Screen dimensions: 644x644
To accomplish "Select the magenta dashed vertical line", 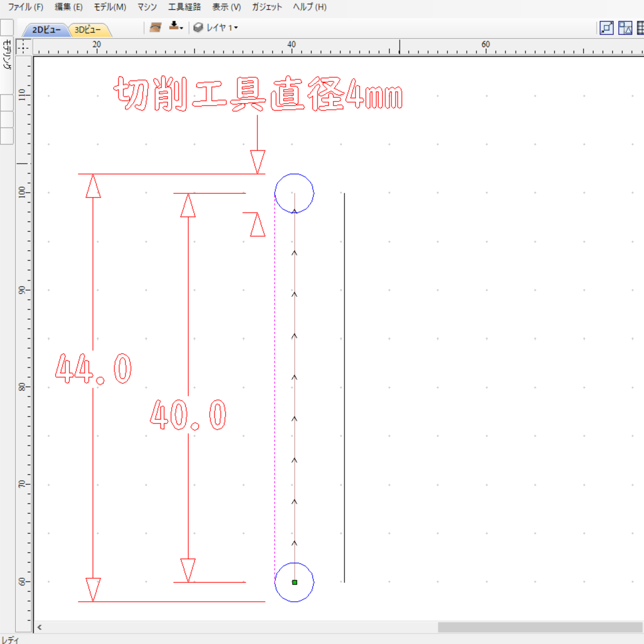I will [x=275, y=387].
